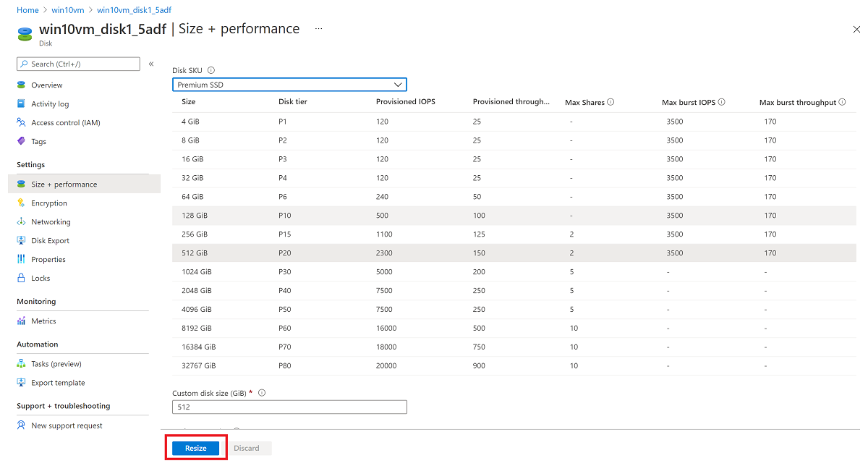Click the Resize button

click(196, 449)
